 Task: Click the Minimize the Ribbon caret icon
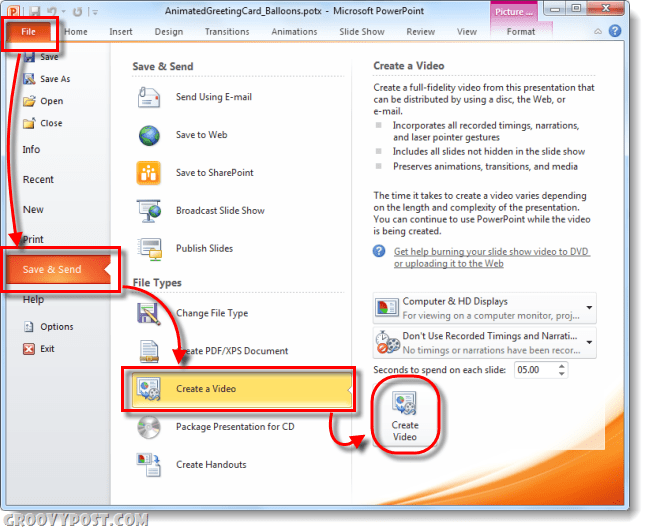pyautogui.click(x=598, y=32)
